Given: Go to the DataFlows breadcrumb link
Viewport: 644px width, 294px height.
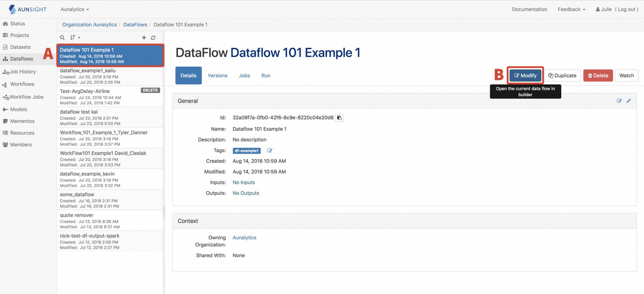Looking at the screenshot, I should [x=135, y=25].
